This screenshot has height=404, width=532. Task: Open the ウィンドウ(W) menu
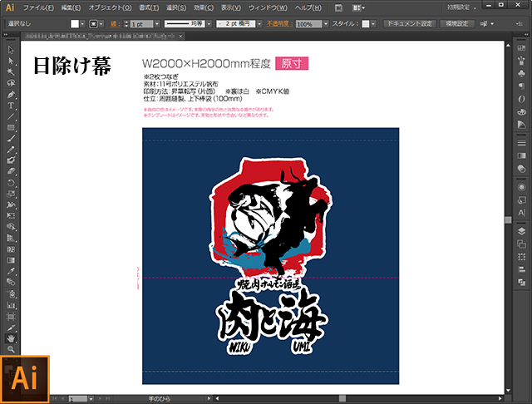[268, 7]
